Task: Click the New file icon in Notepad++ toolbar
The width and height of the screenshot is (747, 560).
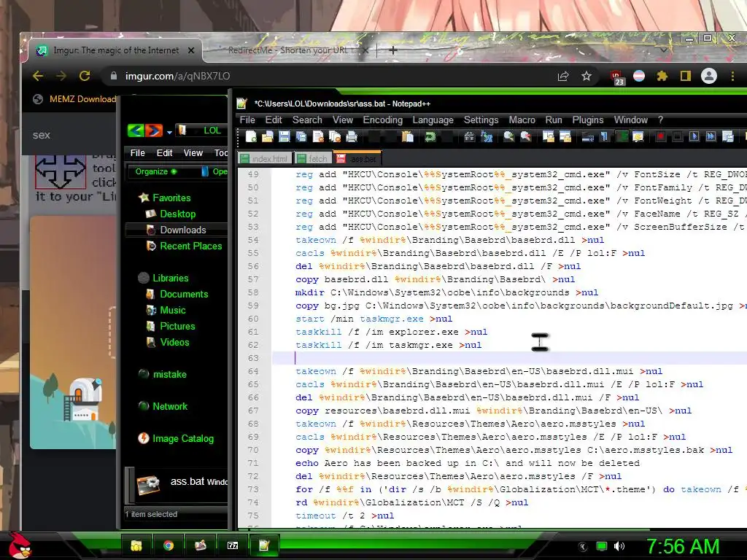Action: 251,137
